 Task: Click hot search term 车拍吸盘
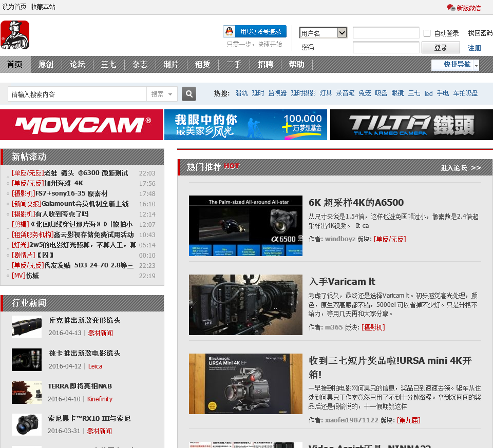coord(465,93)
